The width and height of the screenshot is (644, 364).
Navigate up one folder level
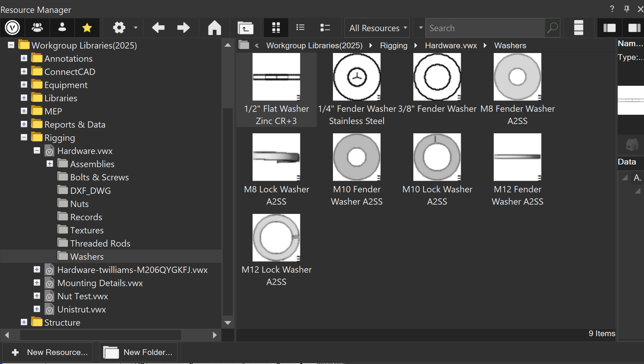(245, 28)
